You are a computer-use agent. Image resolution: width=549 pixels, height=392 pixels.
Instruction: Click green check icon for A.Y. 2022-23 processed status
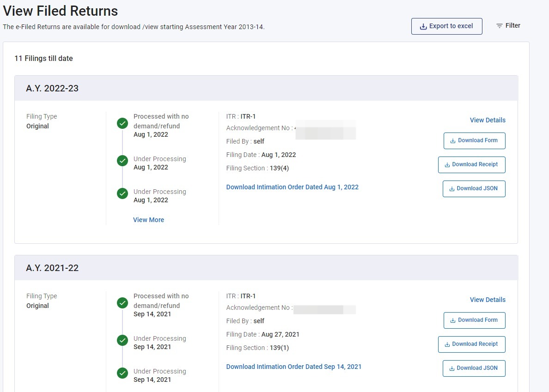pyautogui.click(x=122, y=123)
